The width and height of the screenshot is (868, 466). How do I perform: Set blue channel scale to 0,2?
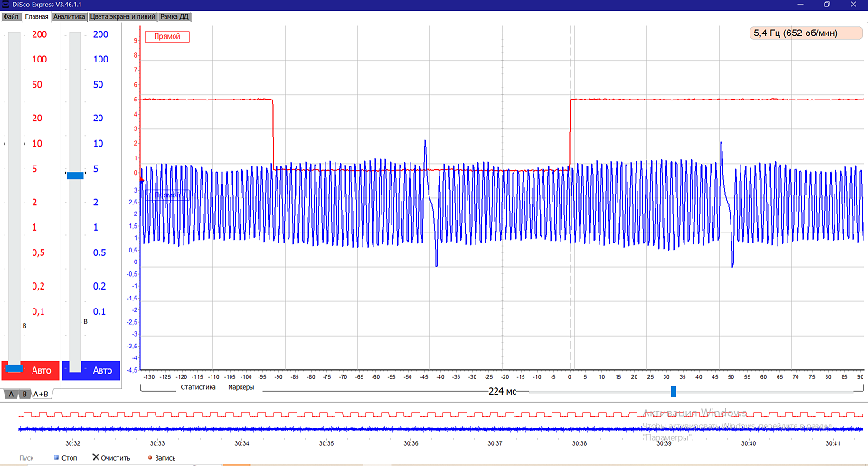tap(99, 287)
